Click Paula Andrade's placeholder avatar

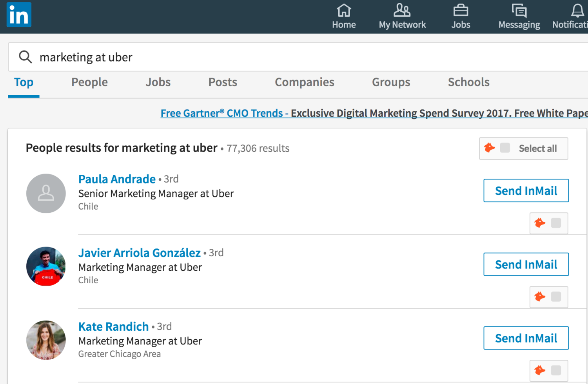click(x=46, y=194)
